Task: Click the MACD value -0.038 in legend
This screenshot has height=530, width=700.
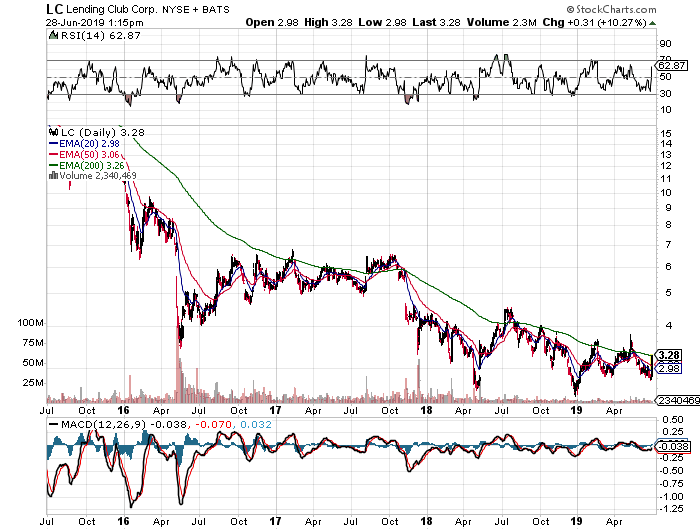Action: pos(168,424)
